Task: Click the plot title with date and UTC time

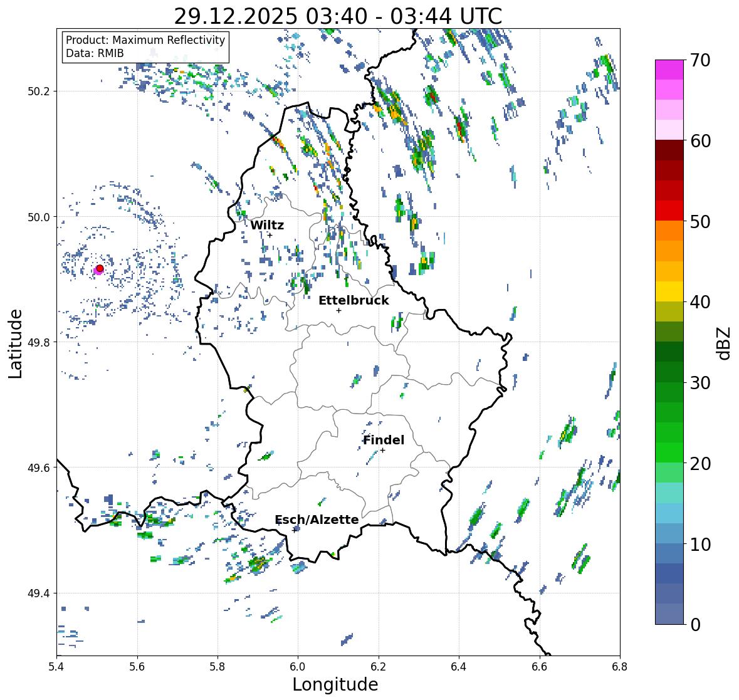Action: [338, 16]
